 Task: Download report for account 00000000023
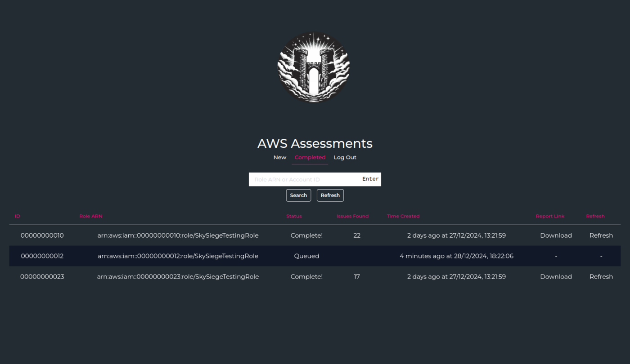pos(556,277)
